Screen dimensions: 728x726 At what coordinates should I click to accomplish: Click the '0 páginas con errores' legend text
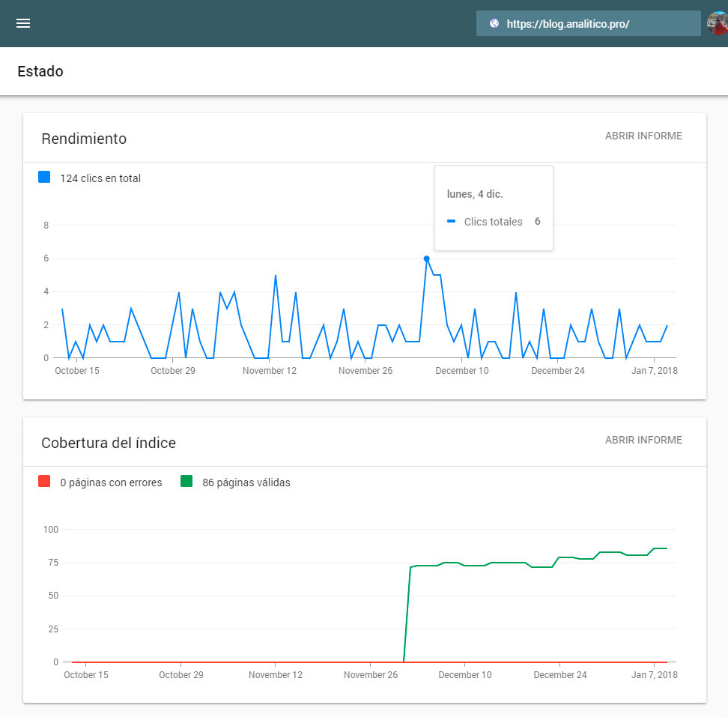pyautogui.click(x=111, y=483)
